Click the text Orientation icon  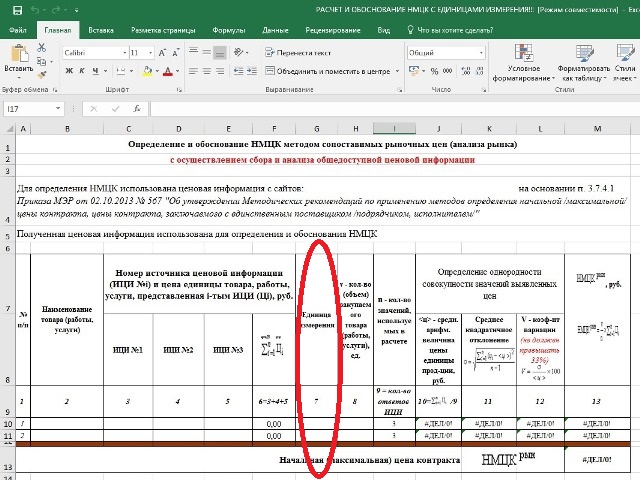coord(239,52)
